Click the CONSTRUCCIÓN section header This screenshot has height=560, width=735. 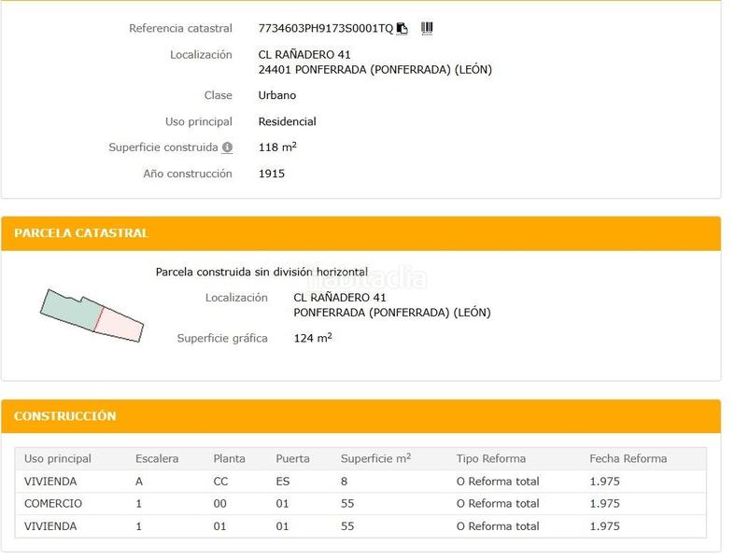click(x=65, y=416)
